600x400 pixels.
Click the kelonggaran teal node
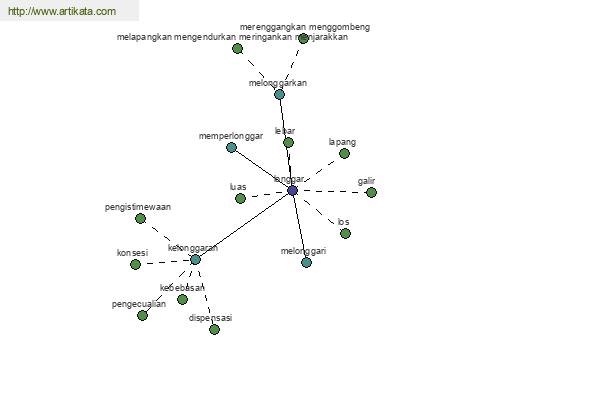196,260
